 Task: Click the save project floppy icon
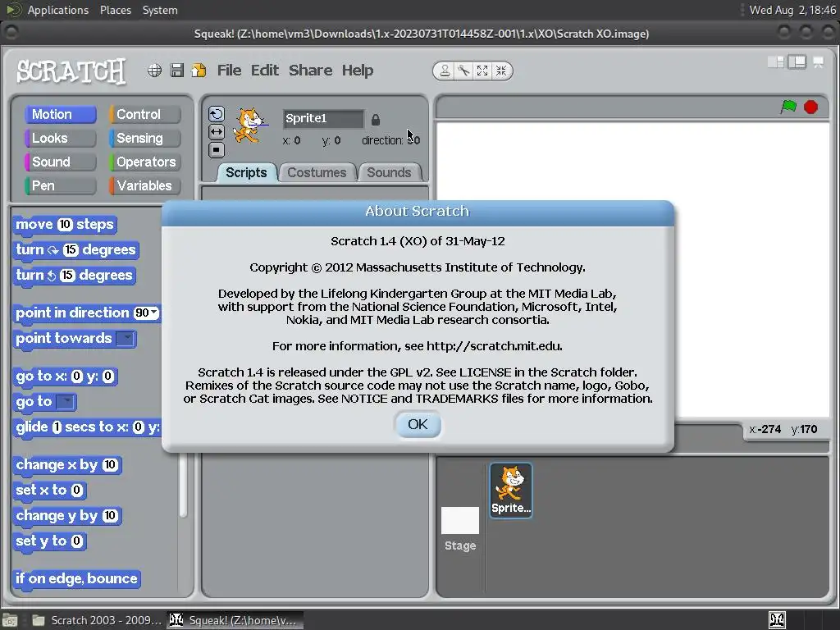(177, 71)
